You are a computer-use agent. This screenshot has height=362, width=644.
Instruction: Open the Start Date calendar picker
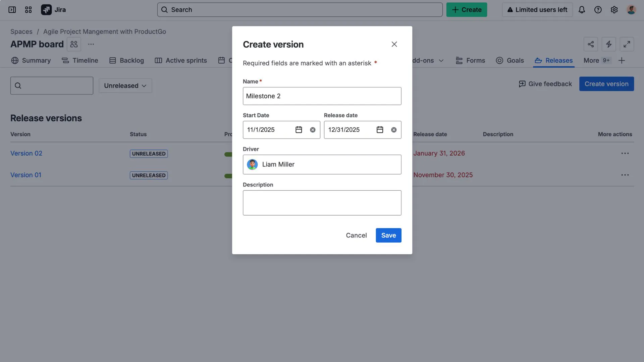click(x=299, y=130)
